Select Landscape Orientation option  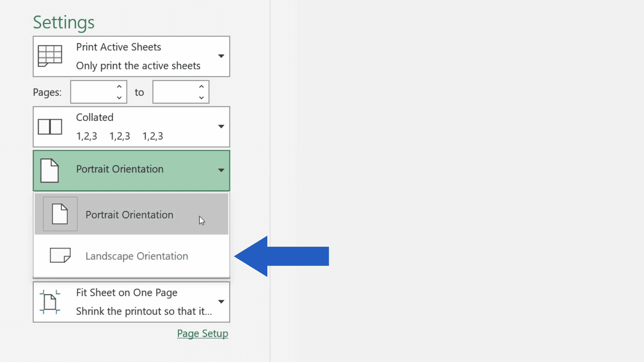coord(131,256)
